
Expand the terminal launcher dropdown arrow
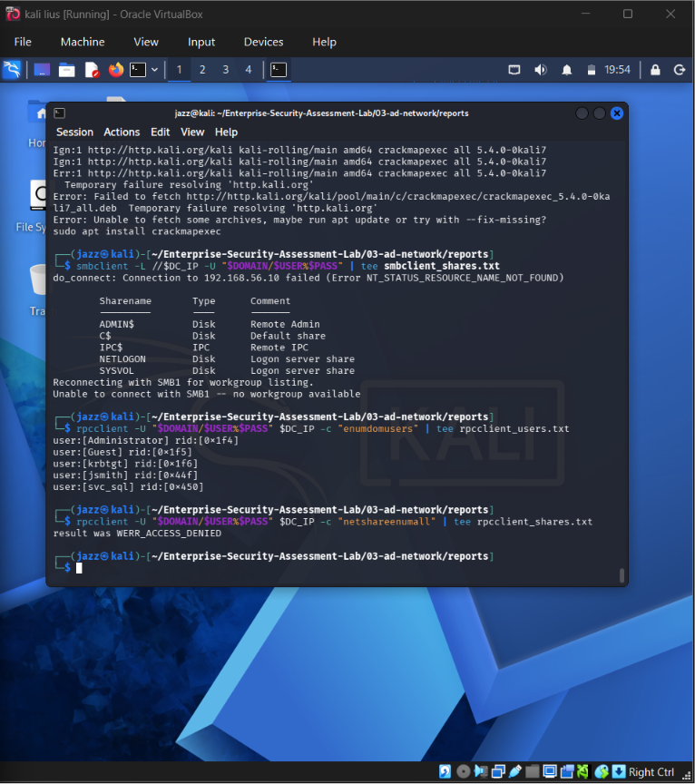point(155,70)
